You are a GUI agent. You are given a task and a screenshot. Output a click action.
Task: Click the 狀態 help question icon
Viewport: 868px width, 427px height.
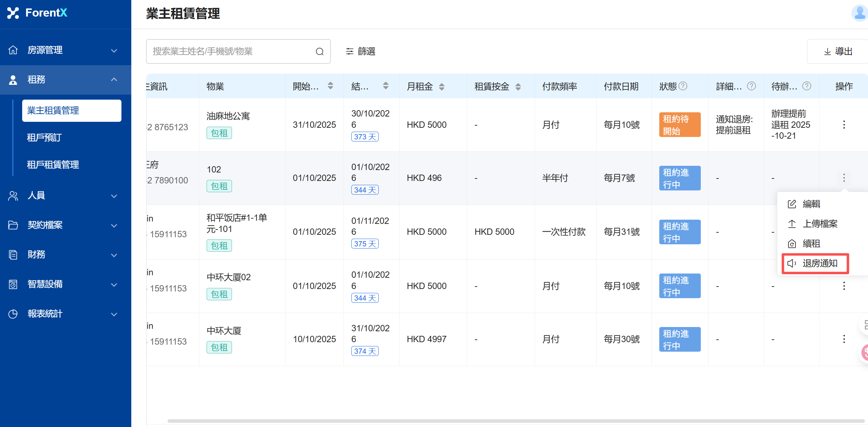tap(683, 86)
